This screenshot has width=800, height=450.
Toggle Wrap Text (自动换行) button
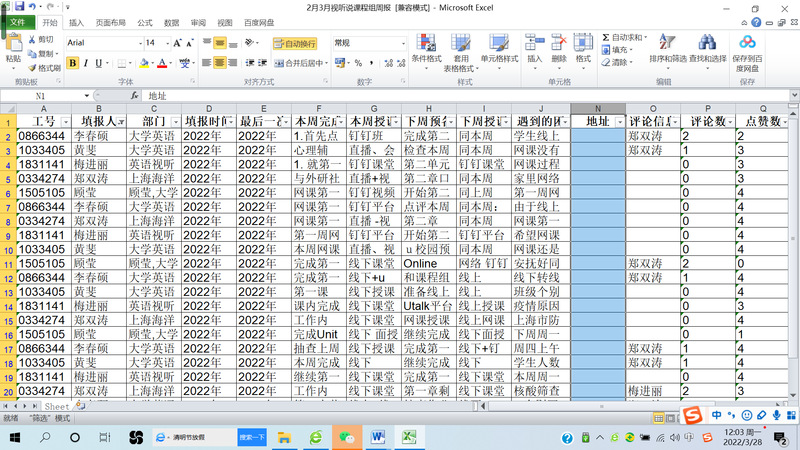[x=296, y=43]
